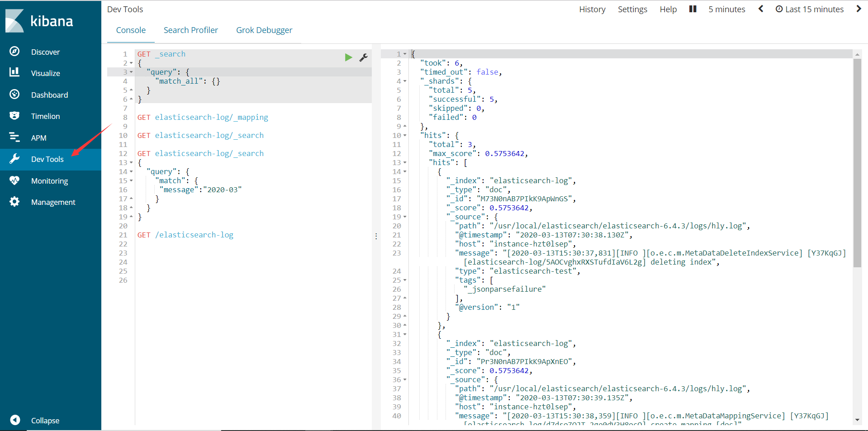Open Monitoring heartbeat icon

[x=14, y=180]
